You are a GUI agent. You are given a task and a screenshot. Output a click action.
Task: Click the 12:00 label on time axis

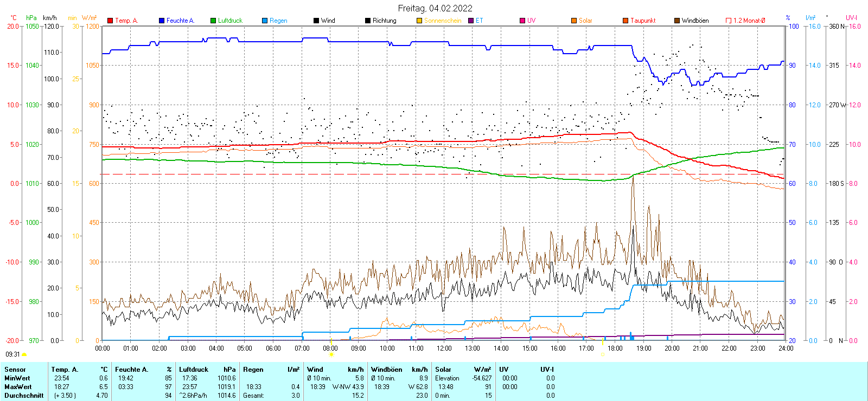pyautogui.click(x=444, y=348)
